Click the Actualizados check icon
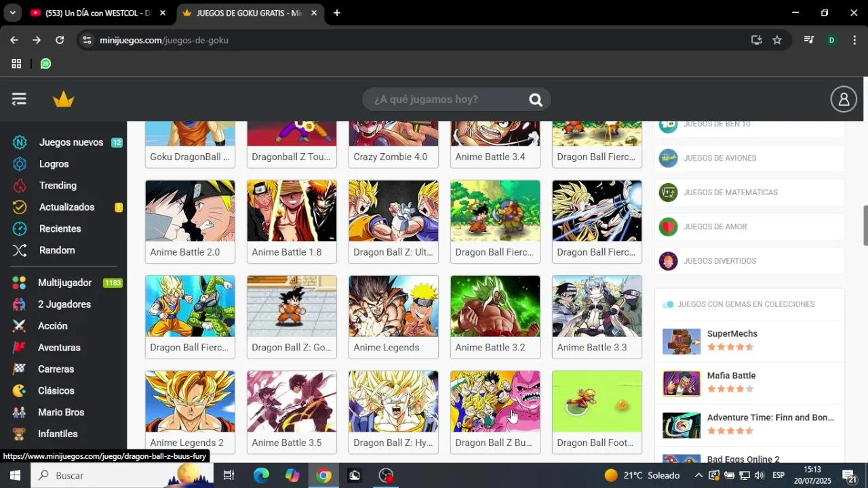The height and width of the screenshot is (488, 868). pos(20,207)
